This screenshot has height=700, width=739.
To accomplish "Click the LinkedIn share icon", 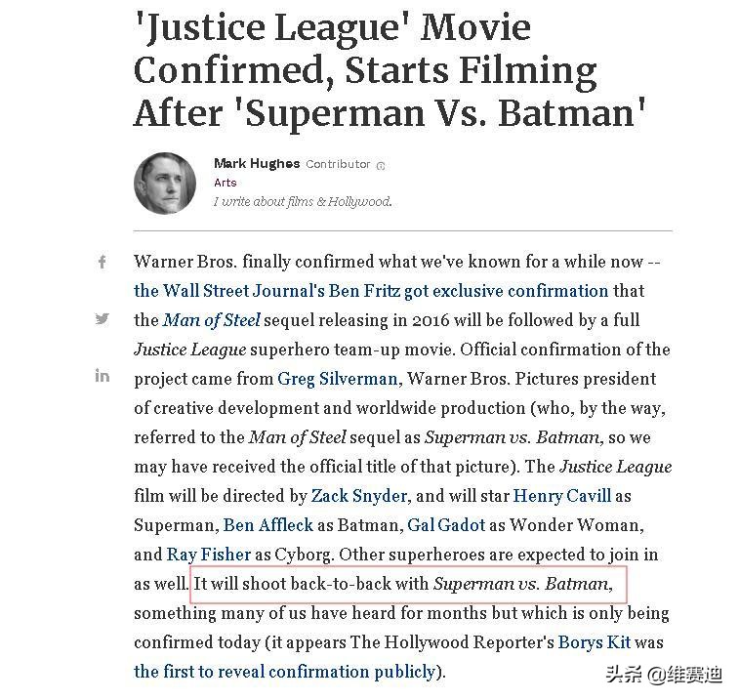I will click(x=102, y=376).
